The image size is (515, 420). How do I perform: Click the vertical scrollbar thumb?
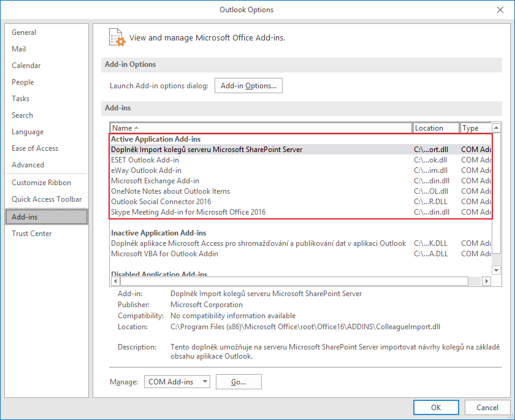click(x=496, y=193)
